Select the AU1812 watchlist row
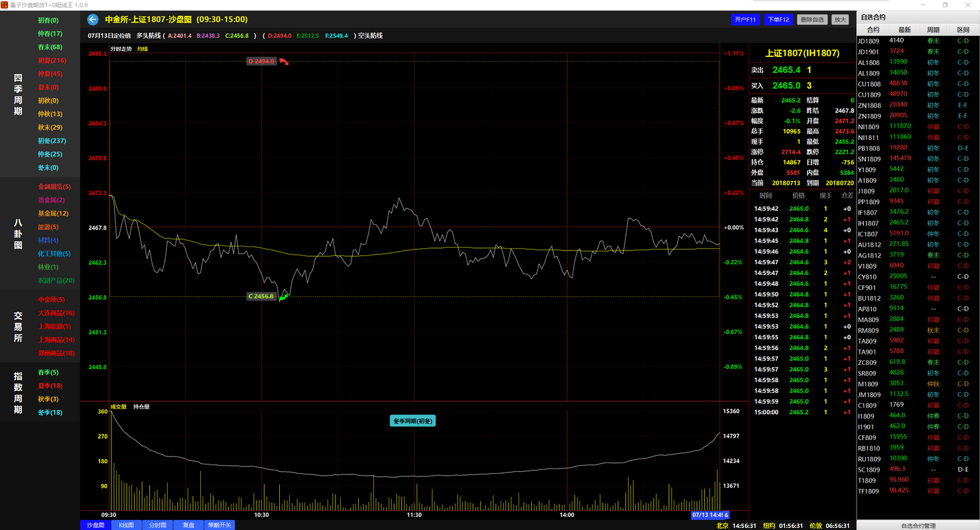 coord(918,244)
